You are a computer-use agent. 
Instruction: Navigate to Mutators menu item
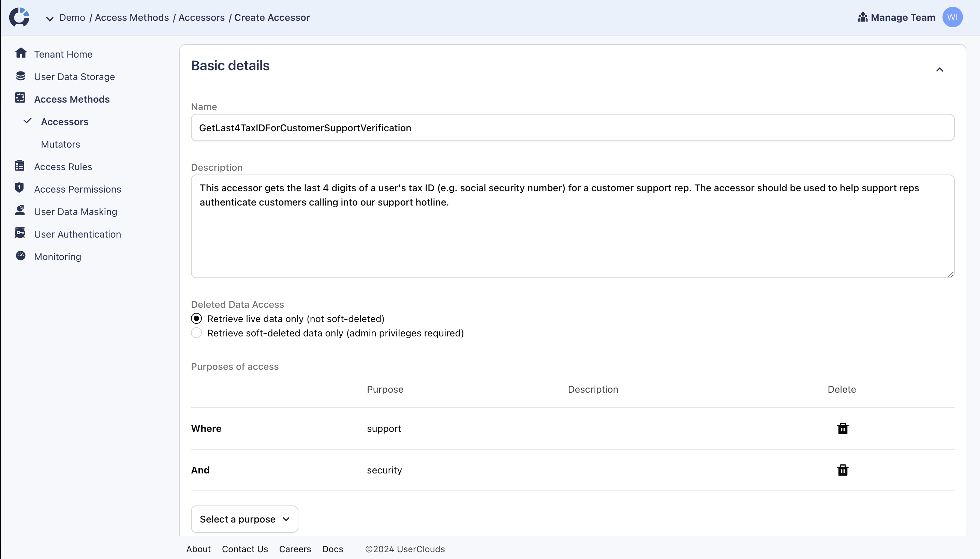pyautogui.click(x=61, y=144)
